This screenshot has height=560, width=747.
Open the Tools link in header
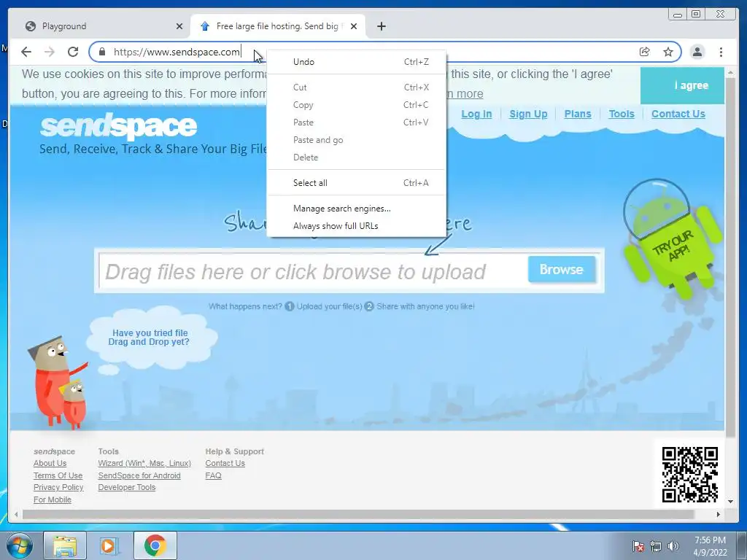click(622, 114)
